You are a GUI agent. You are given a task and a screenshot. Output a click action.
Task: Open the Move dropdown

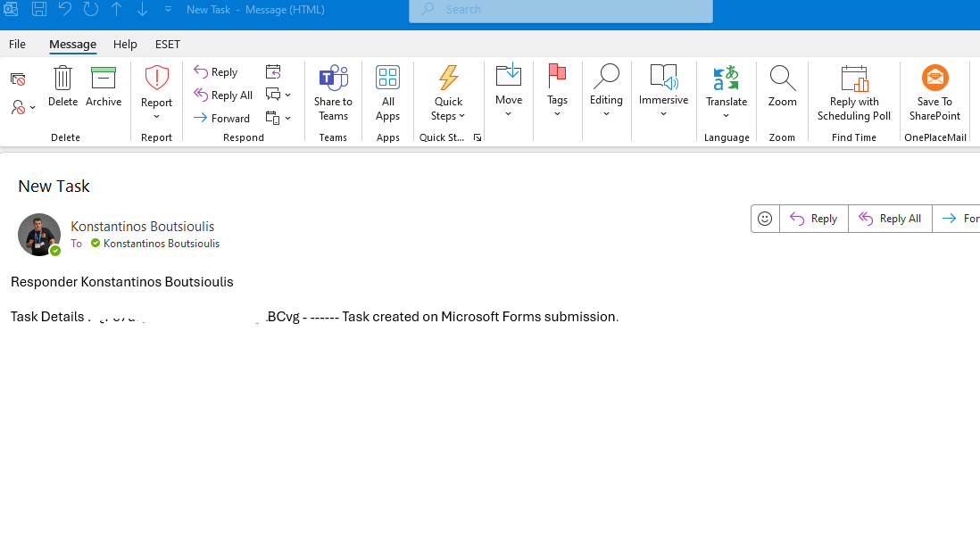[509, 91]
